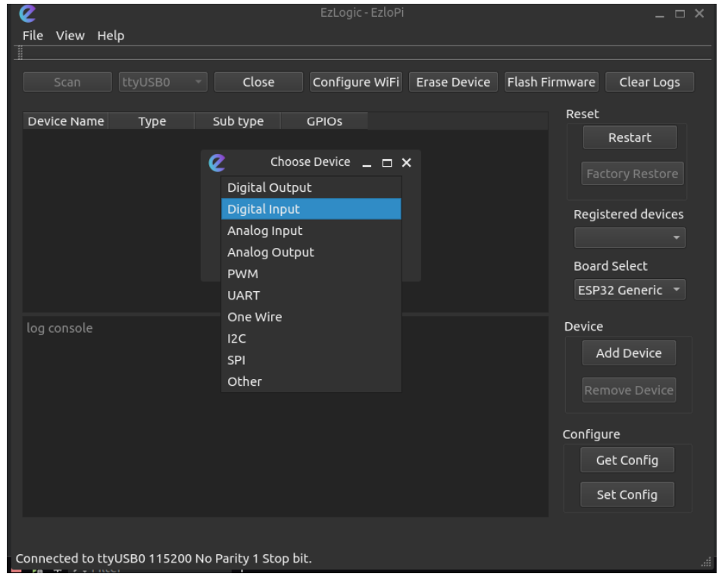Close the EzLogic main window
Image resolution: width=728 pixels, height=580 pixels.
click(699, 14)
